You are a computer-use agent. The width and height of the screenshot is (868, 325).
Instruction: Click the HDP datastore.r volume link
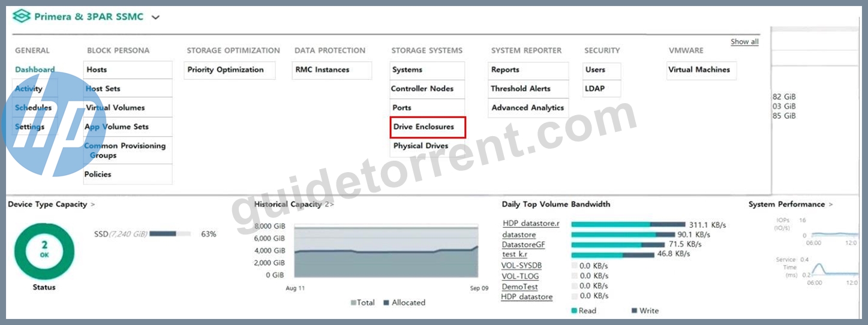531,224
